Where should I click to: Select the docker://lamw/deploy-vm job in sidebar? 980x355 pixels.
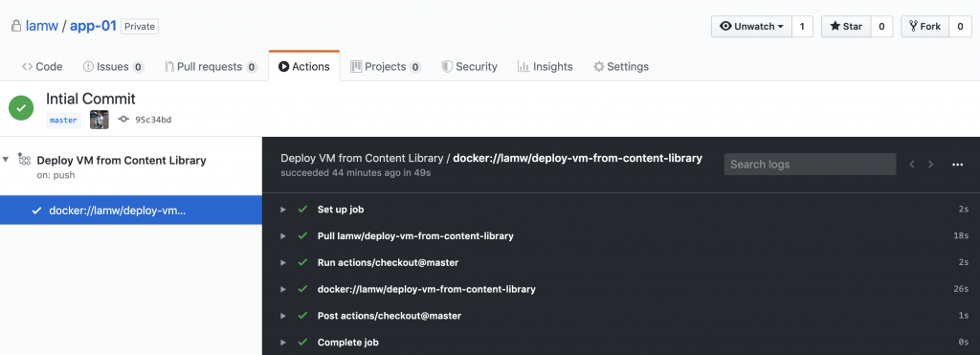[131, 211]
